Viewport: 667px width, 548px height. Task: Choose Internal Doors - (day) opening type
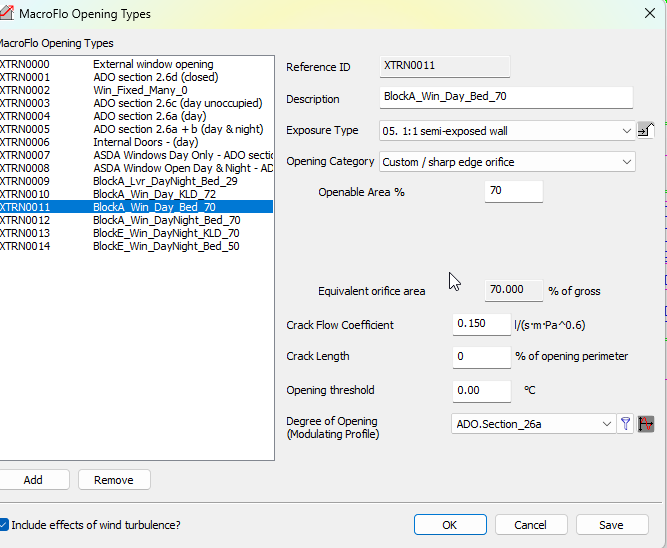click(x=145, y=143)
